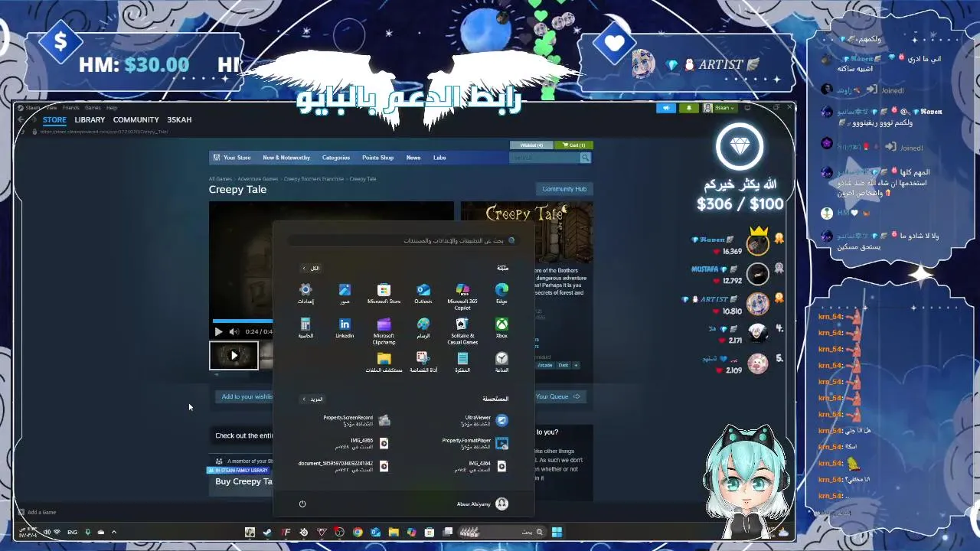Screen dimensions: 980x551
Task: Open Labs in Steam store nav
Action: point(439,158)
